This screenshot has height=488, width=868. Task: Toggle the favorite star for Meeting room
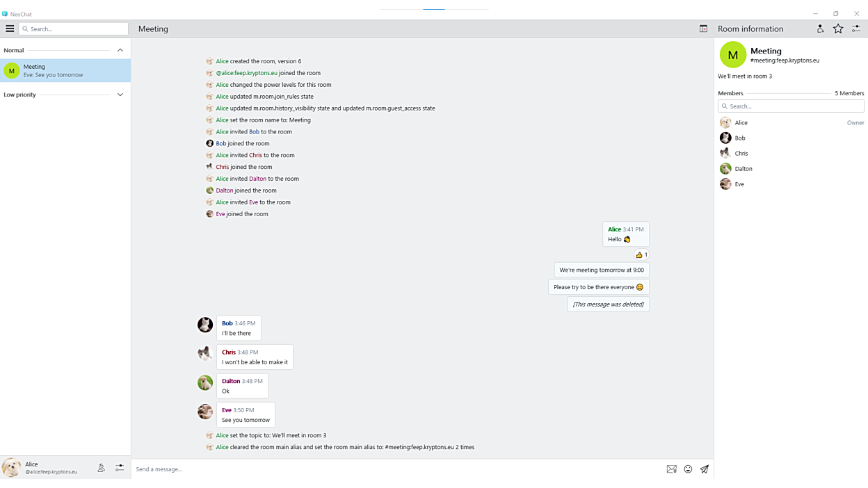838,29
